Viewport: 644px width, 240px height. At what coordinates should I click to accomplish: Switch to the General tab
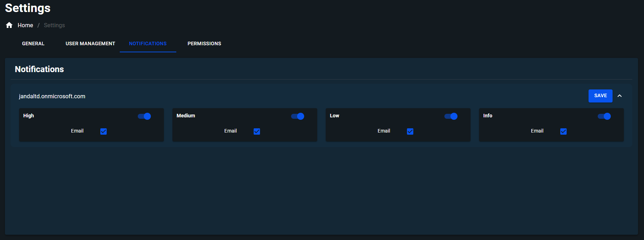33,43
